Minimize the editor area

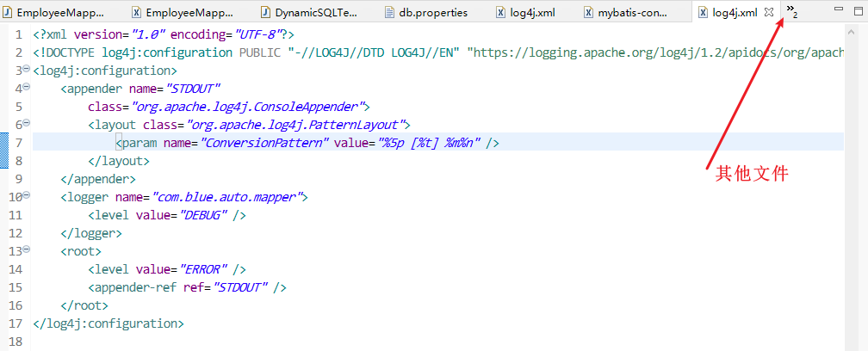839,9
